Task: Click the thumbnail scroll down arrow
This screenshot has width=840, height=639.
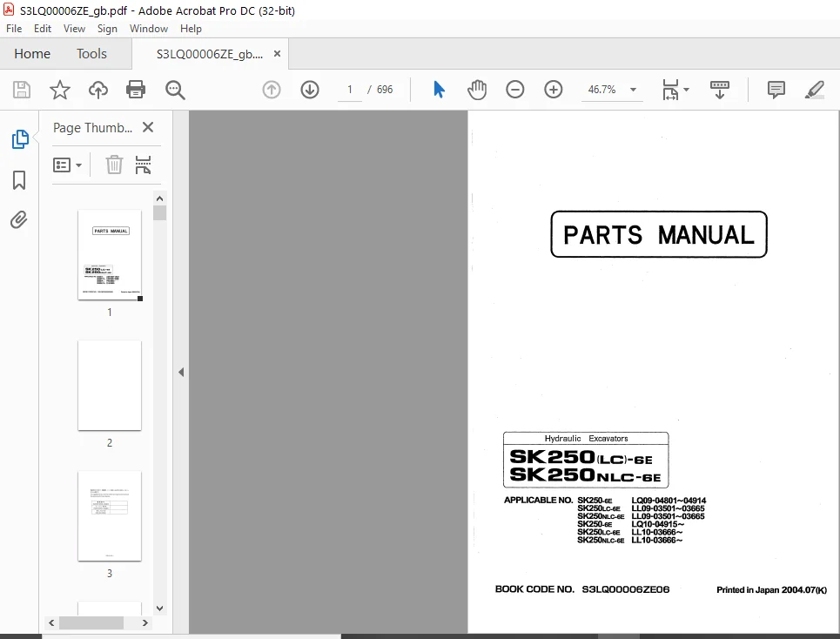Action: click(x=159, y=608)
